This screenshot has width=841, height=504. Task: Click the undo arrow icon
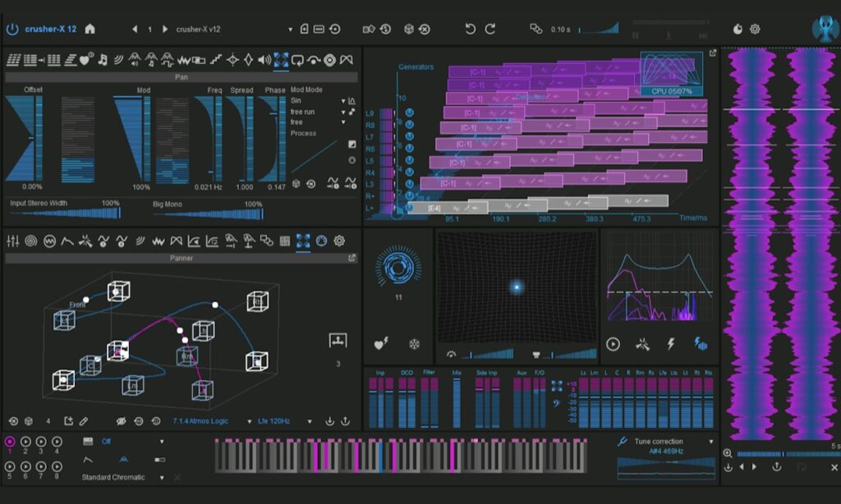(470, 30)
